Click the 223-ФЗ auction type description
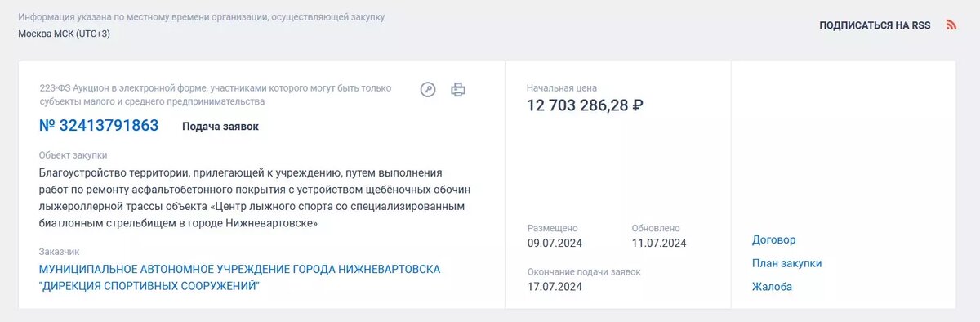This screenshot has height=322, width=980. point(216,95)
